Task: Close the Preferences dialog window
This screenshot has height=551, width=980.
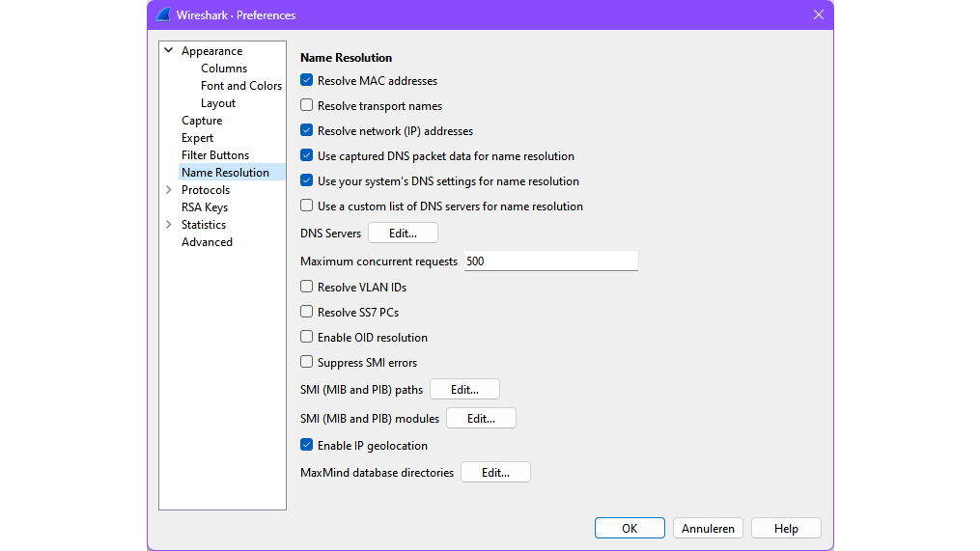Action: click(818, 14)
